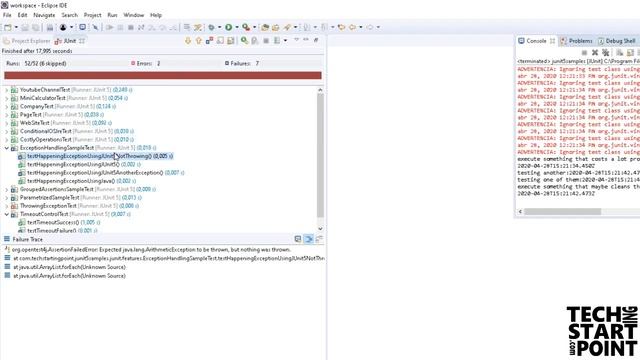Screen dimensions: 640x360
Task: Click scroll down arrow of JUnit tree
Action: pos(320,229)
